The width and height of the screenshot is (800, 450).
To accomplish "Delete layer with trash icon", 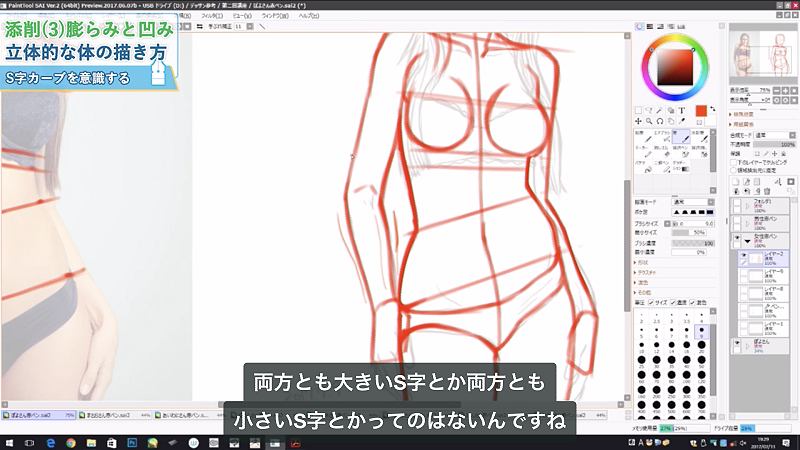I will 767,191.
